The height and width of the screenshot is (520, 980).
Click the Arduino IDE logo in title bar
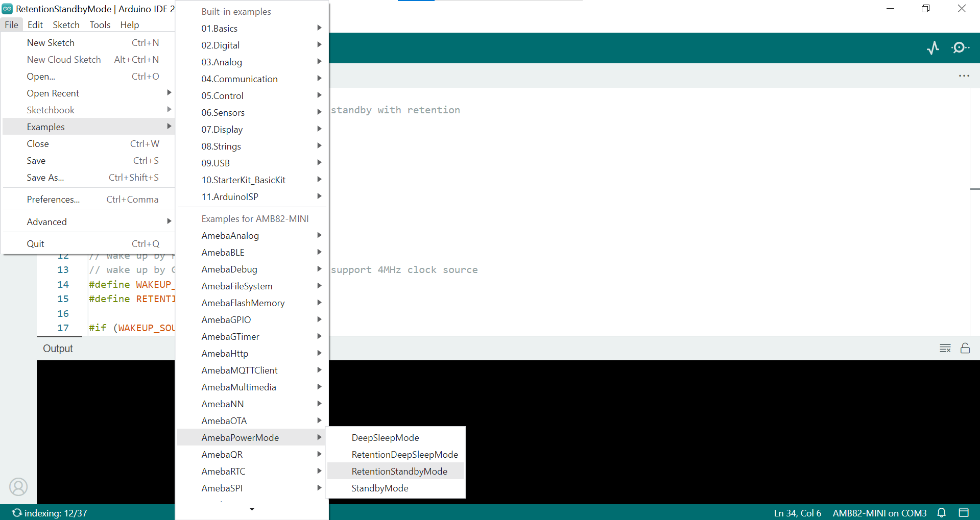tap(7, 9)
